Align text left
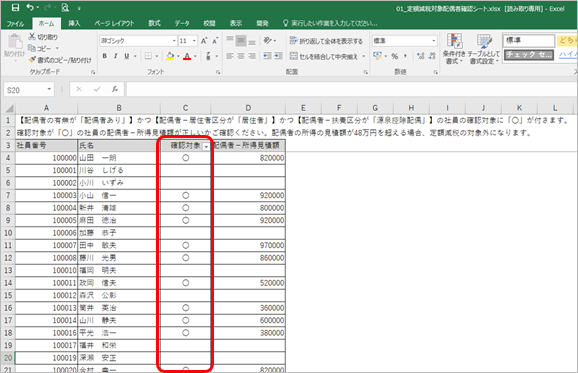Viewport: 578px width, 373px height. (x=230, y=56)
